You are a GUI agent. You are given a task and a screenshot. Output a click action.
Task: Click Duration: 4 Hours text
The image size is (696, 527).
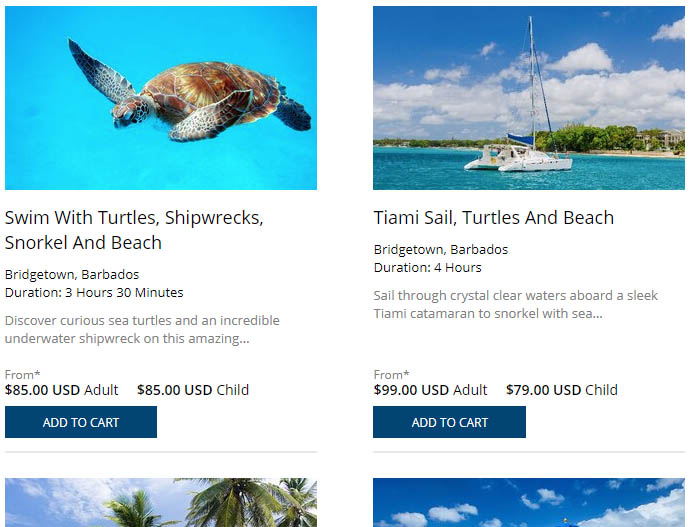[427, 268]
